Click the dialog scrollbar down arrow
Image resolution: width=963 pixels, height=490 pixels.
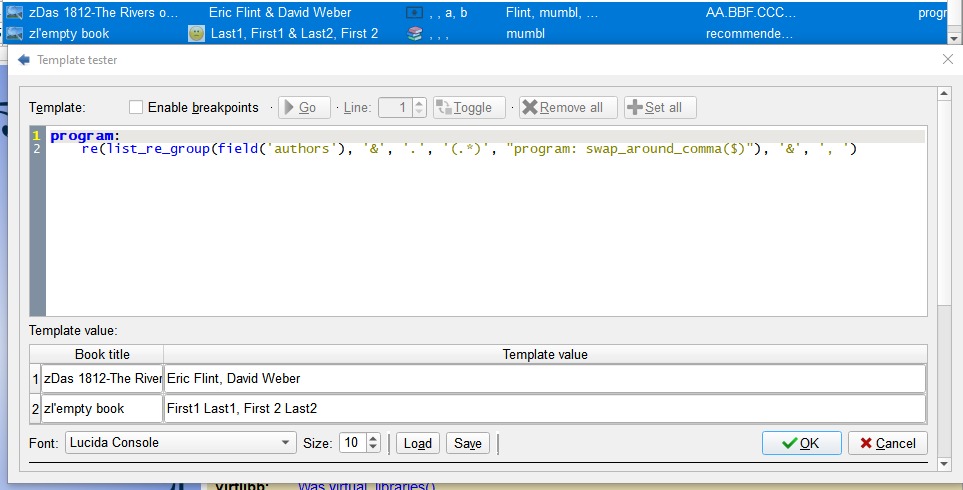(945, 464)
